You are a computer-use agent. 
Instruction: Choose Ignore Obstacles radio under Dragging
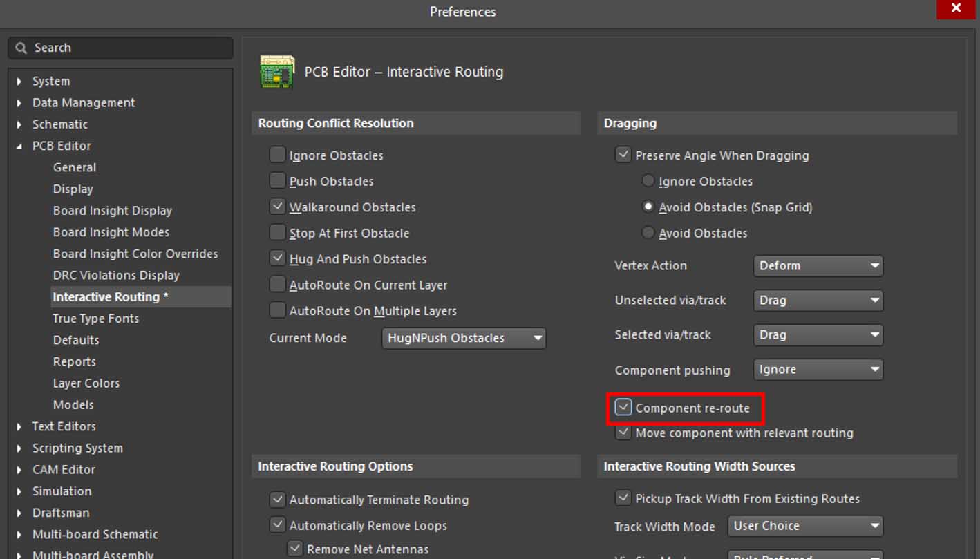coord(648,181)
